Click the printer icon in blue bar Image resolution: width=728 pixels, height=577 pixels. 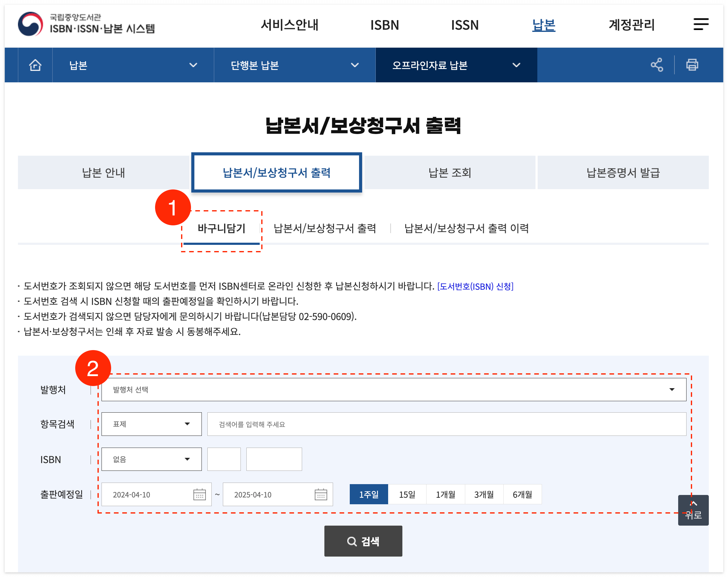click(x=692, y=65)
